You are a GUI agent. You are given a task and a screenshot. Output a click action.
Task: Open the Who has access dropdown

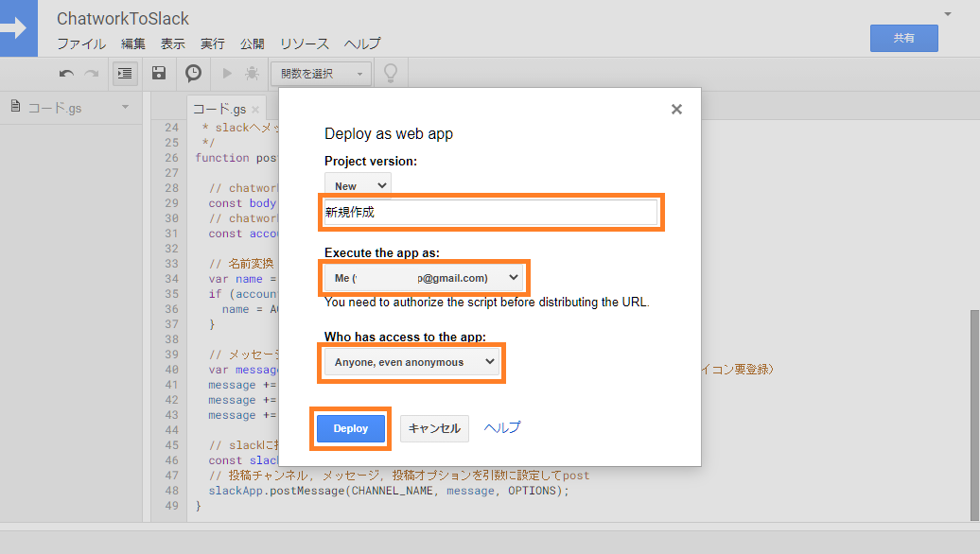[411, 362]
